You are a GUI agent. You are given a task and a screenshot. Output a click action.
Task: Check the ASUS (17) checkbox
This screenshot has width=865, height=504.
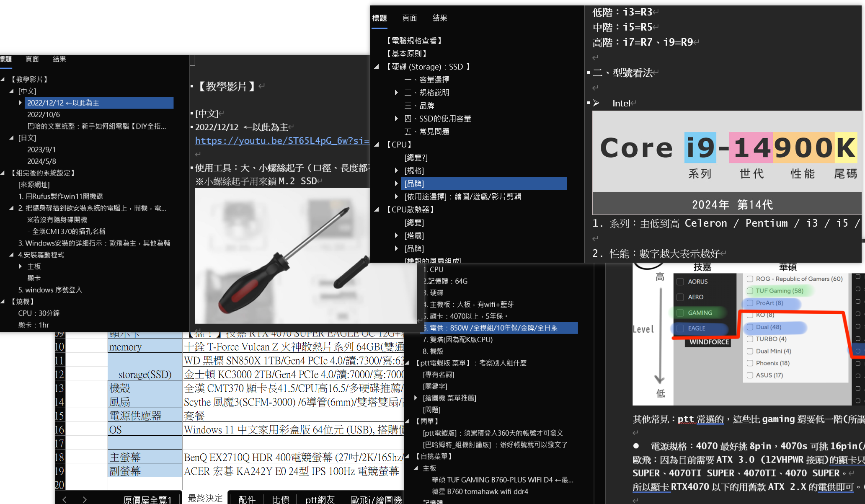(x=750, y=375)
